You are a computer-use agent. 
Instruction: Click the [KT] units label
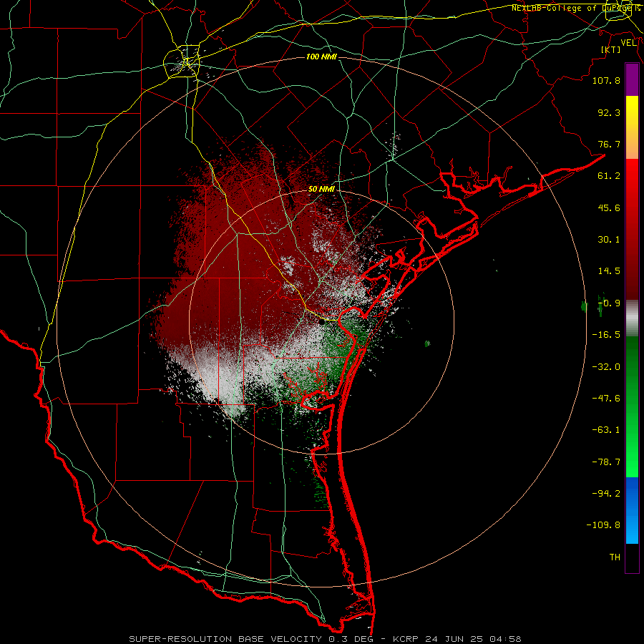click(611, 49)
